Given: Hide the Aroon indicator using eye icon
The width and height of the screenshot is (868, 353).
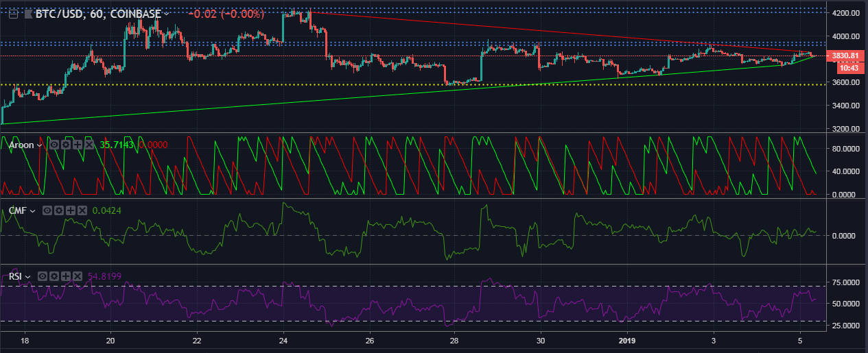Looking at the screenshot, I should coord(55,145).
